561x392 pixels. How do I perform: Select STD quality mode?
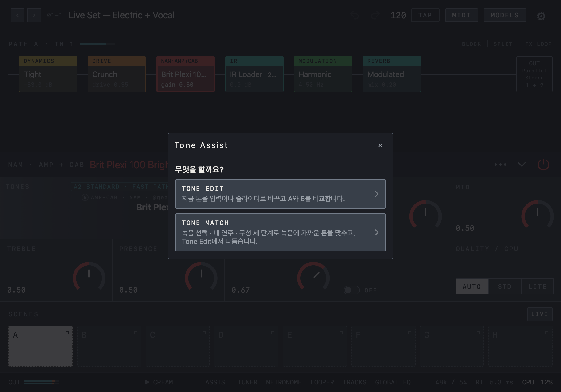coord(505,286)
